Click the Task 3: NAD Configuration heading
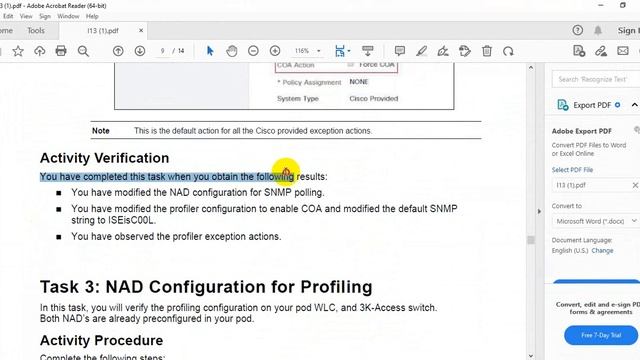The image size is (640, 360). pos(206,287)
